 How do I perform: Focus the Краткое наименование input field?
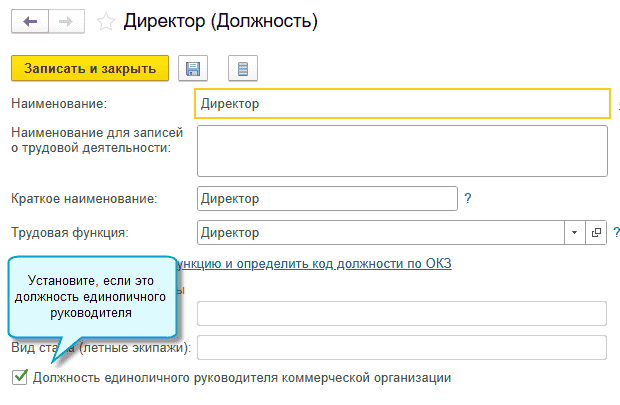coord(327,199)
